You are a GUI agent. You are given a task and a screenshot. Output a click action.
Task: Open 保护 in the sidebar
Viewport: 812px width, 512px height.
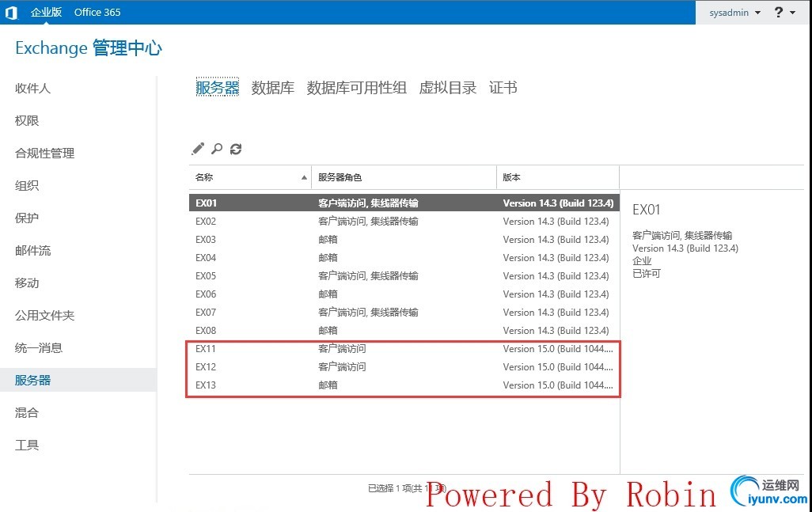coord(27,218)
